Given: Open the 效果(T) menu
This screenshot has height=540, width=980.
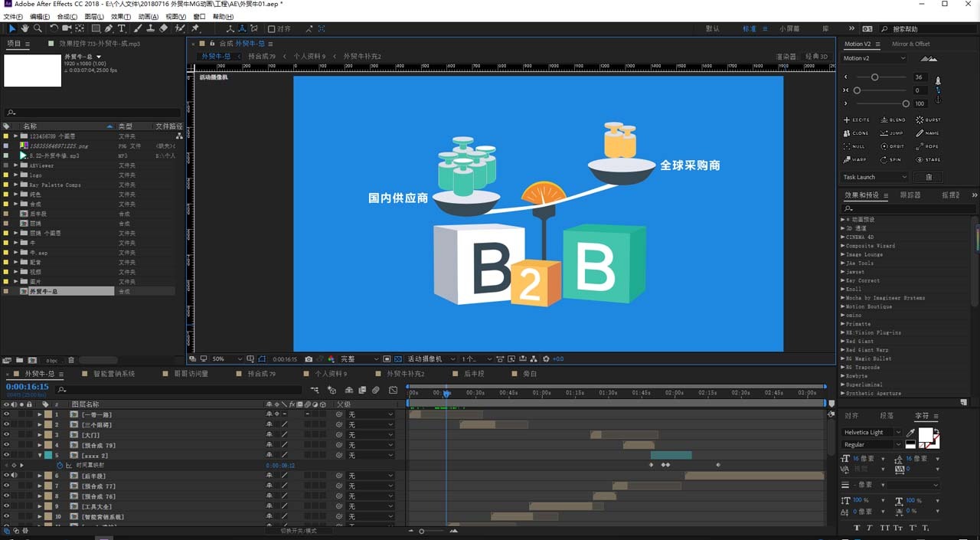Looking at the screenshot, I should [x=121, y=17].
